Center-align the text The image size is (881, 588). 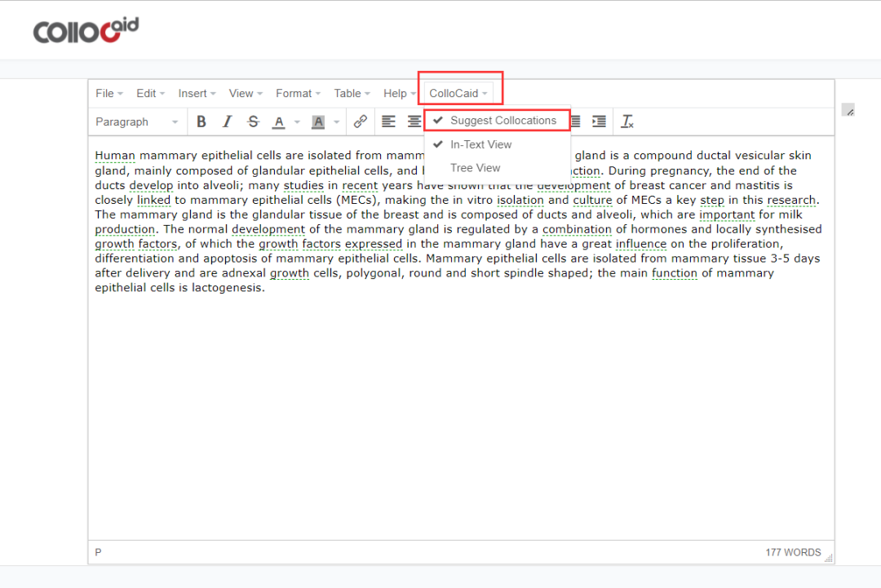pyautogui.click(x=414, y=122)
